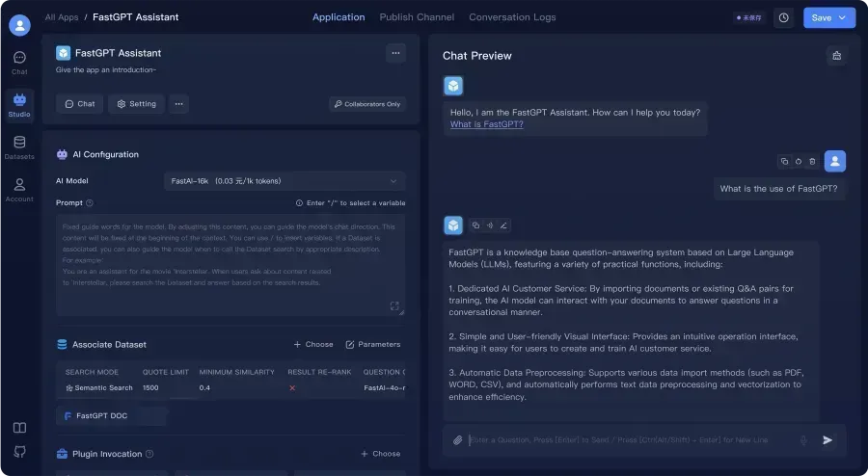Copy the assistant's FastGPT answer
The image size is (868, 476).
[475, 225]
